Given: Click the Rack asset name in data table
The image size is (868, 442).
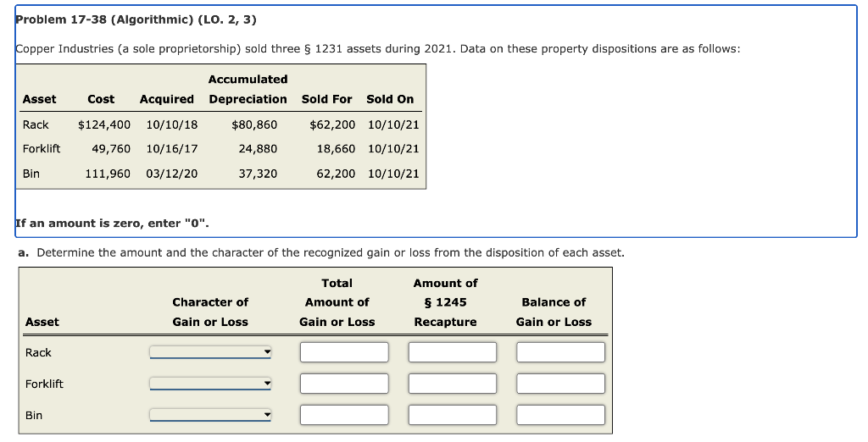Looking at the screenshot, I should click(36, 125).
